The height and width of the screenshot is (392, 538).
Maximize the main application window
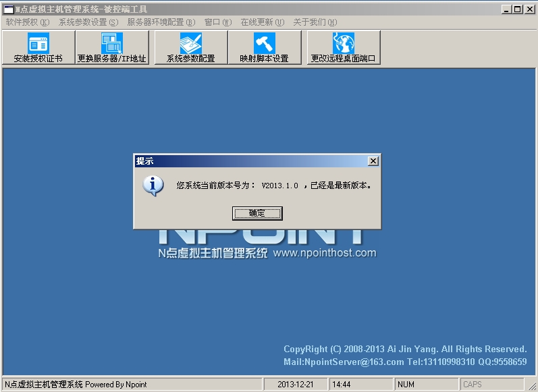(518, 9)
